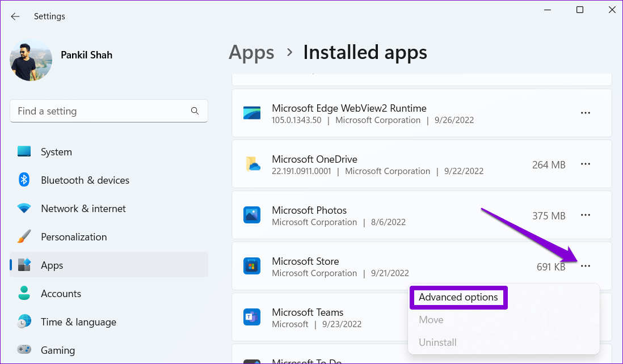
Task: Select the Accounts label
Action: tap(61, 294)
